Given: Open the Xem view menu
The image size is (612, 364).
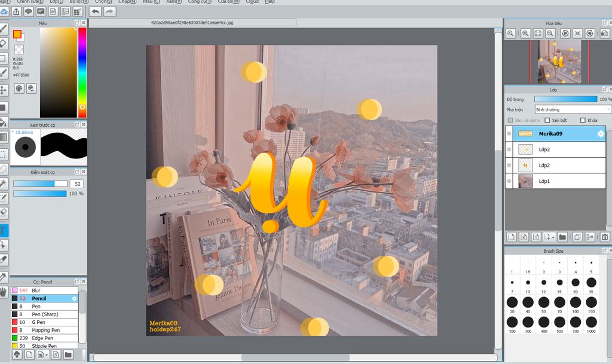Looking at the screenshot, I should (x=174, y=2).
